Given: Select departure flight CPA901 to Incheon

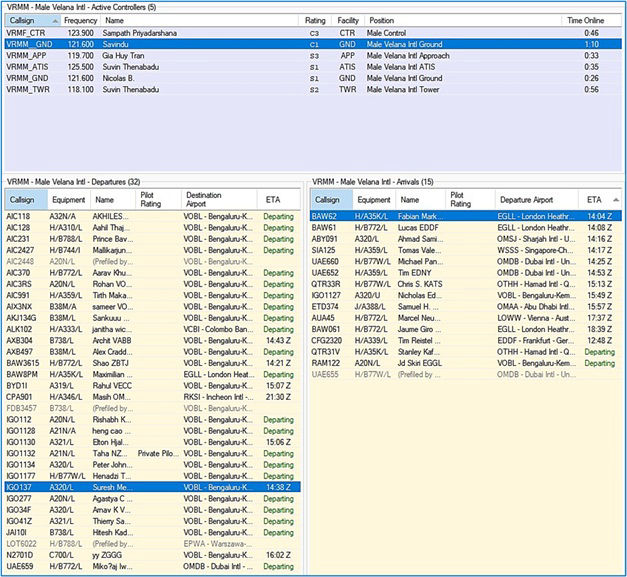Looking at the screenshot, I should click(20, 396).
